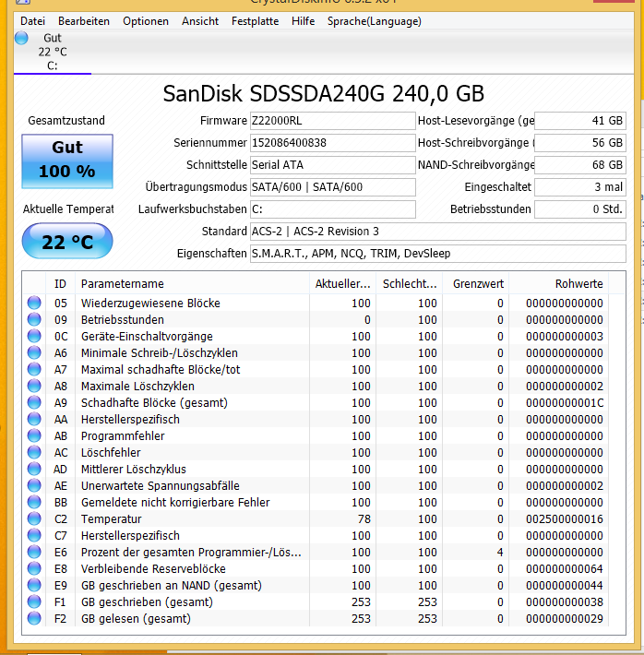The height and width of the screenshot is (655, 644).
Task: Open the Festplatte menu
Action: [255, 21]
